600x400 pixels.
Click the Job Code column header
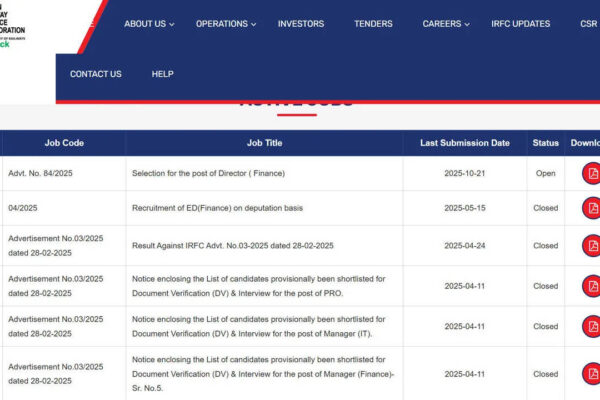tap(64, 143)
